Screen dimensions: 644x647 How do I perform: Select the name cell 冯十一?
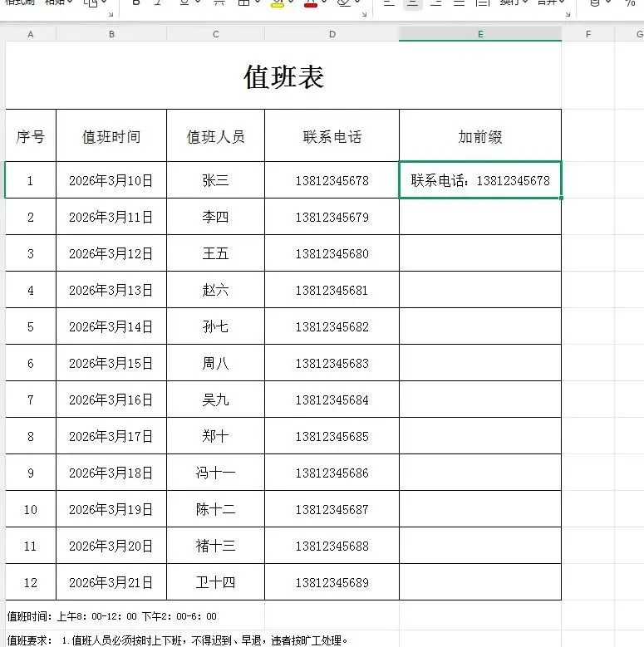tap(215, 473)
